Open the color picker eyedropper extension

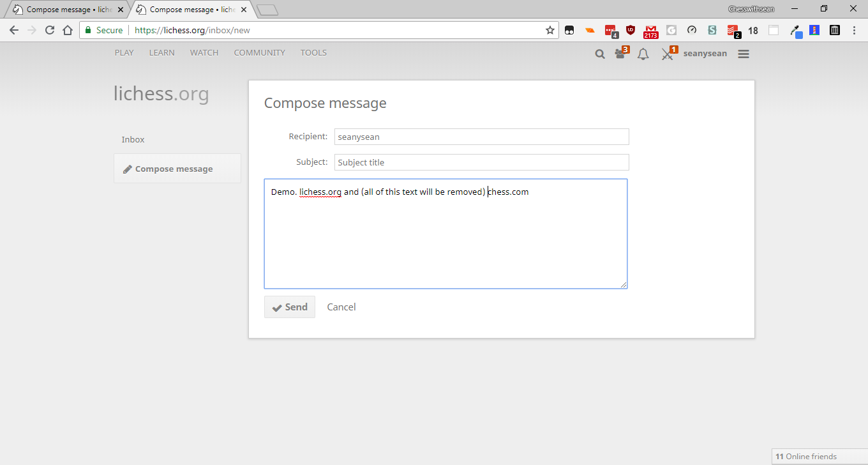[795, 31]
